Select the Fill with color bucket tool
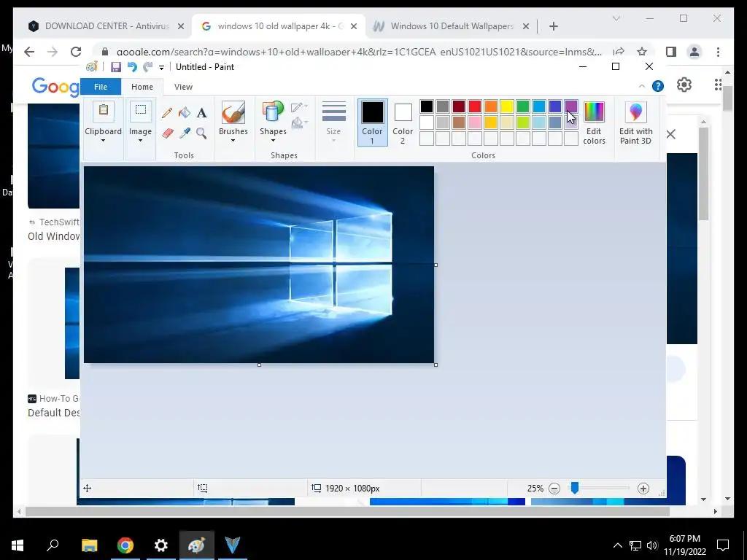This screenshot has height=560, width=747. (185, 113)
